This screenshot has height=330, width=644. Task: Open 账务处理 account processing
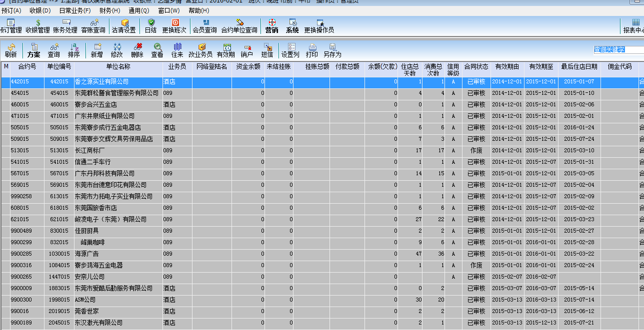click(65, 26)
